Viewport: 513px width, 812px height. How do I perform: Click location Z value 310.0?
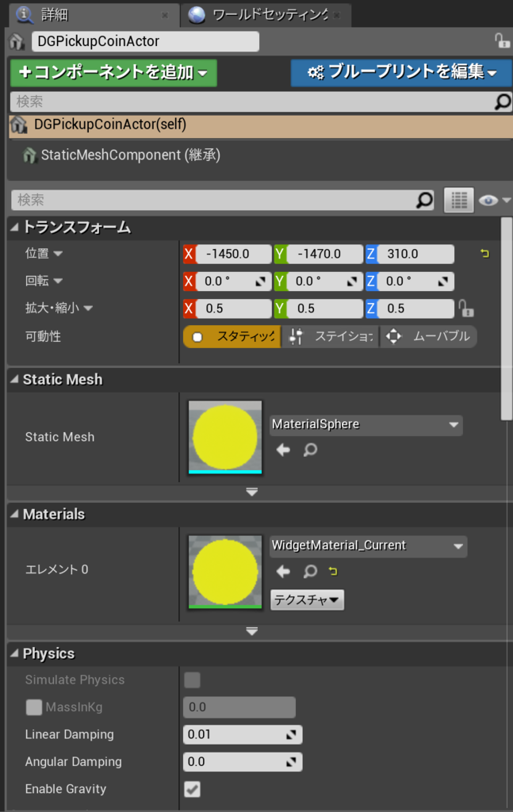tap(415, 254)
